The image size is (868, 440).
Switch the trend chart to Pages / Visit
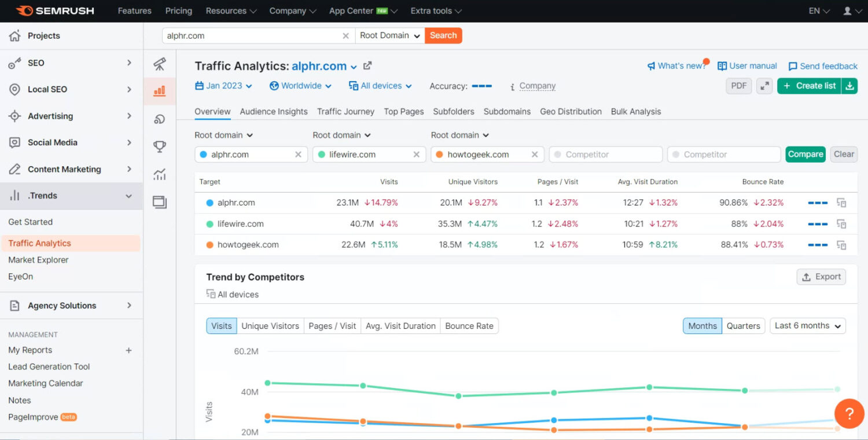point(332,326)
